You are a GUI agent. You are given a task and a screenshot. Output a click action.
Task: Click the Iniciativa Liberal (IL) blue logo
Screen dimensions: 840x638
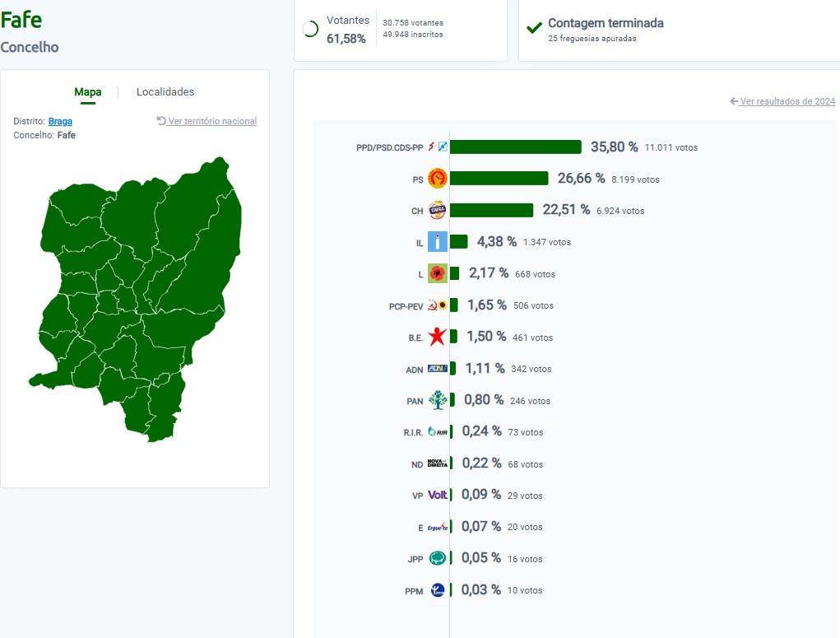(438, 242)
